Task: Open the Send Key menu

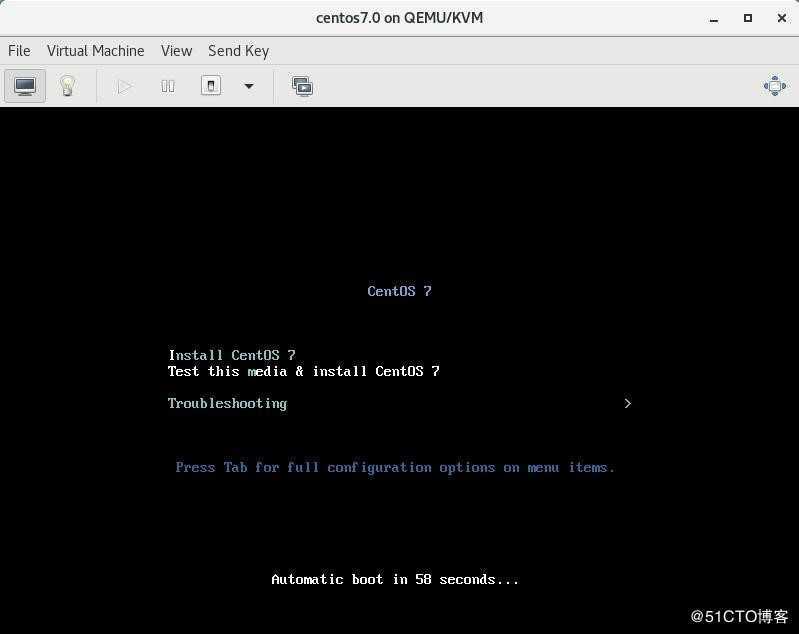Action: click(238, 51)
